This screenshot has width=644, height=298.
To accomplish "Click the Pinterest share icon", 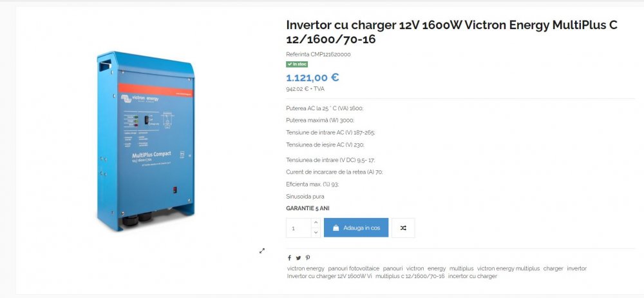I will (x=308, y=258).
